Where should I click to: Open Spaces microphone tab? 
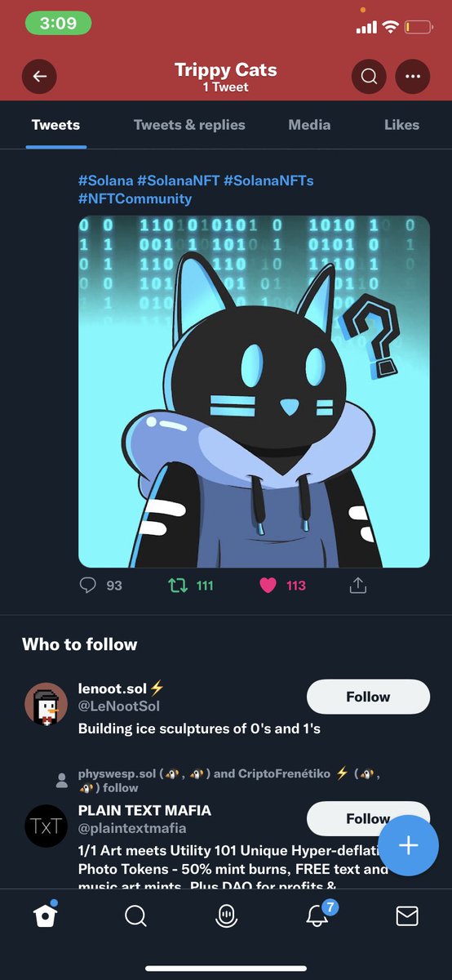[x=226, y=916]
